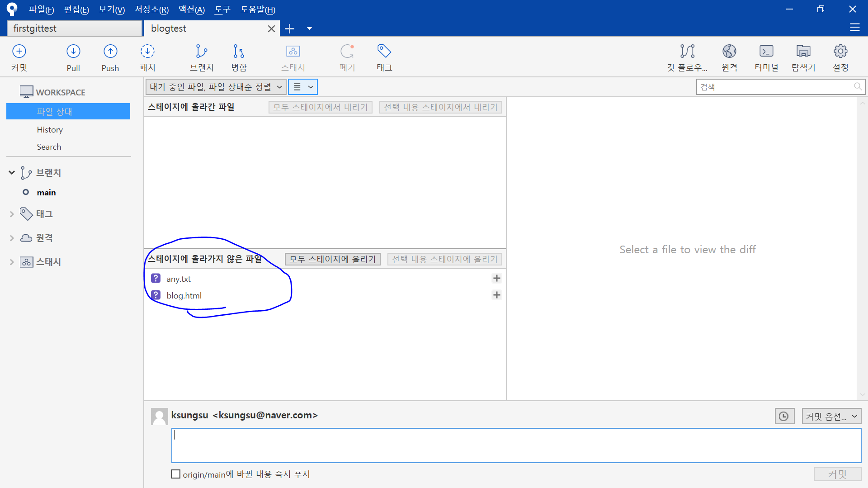Screen dimensions: 868x488
Task: Collapse the Branches (브랜치) tree section
Action: [x=12, y=172]
